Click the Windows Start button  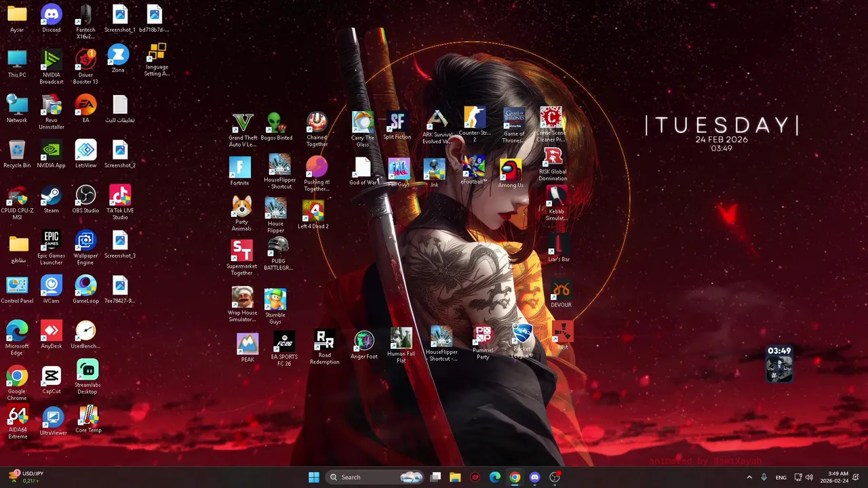[314, 477]
